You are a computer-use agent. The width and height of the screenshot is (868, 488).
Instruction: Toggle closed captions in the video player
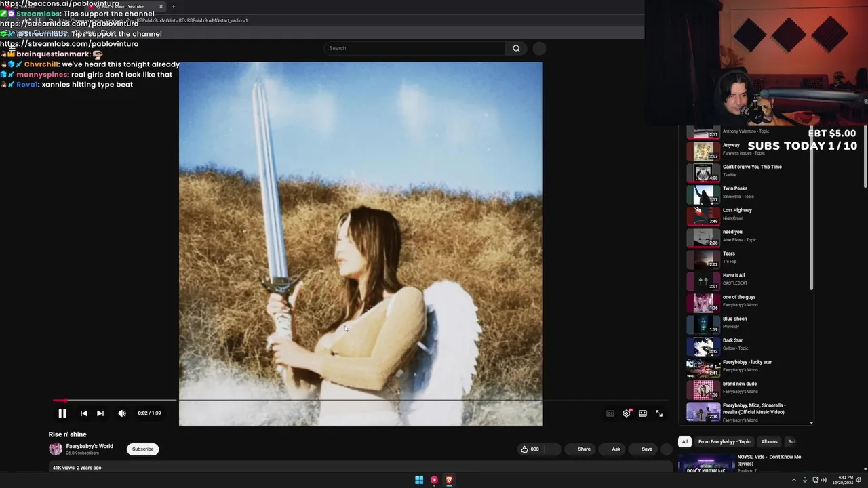610,413
